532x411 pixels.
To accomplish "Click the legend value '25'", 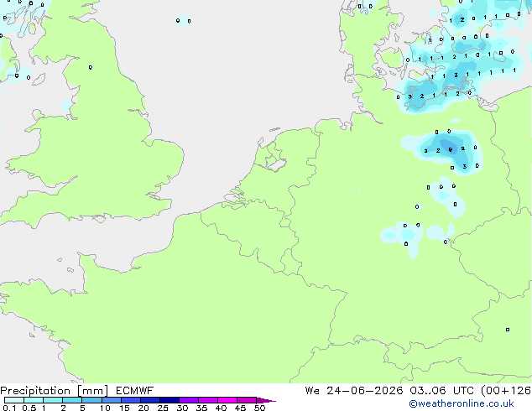I will pyautogui.click(x=163, y=408).
